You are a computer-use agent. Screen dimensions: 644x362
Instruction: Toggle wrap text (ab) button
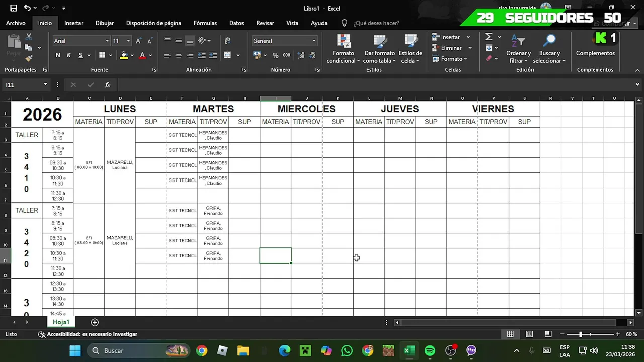click(227, 41)
